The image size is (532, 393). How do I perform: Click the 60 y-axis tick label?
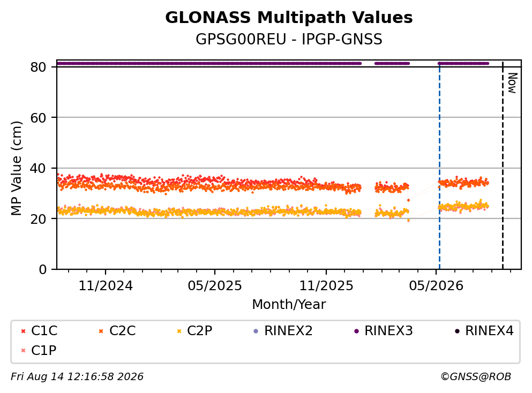[x=38, y=118]
